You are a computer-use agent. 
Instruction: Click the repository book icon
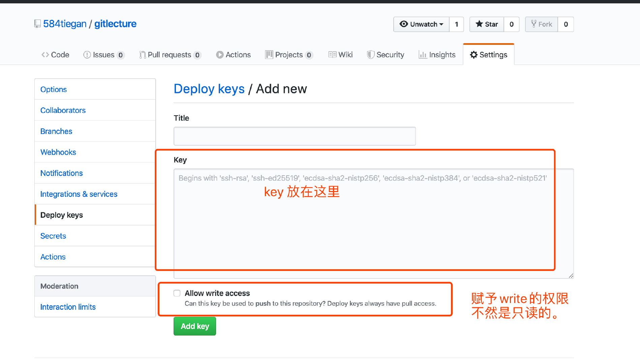[x=37, y=24]
